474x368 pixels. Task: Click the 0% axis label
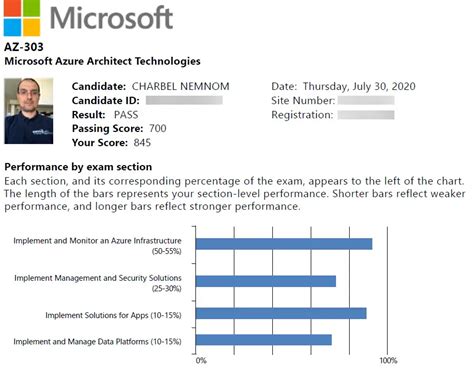(x=201, y=360)
